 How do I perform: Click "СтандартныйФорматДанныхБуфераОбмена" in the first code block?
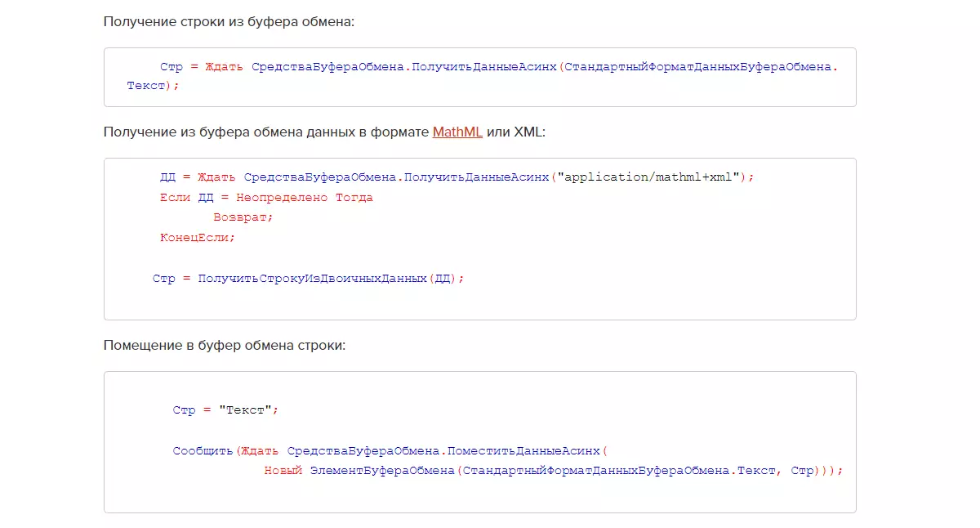click(x=697, y=67)
